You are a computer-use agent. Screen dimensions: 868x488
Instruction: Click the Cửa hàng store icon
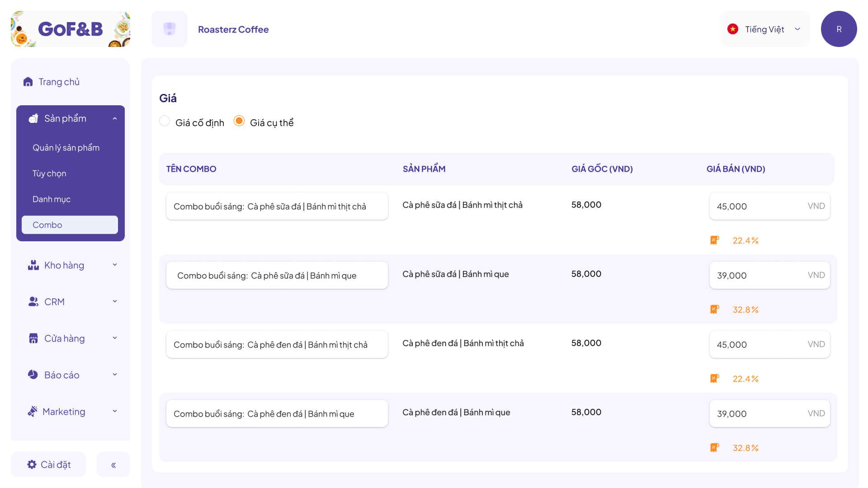33,338
